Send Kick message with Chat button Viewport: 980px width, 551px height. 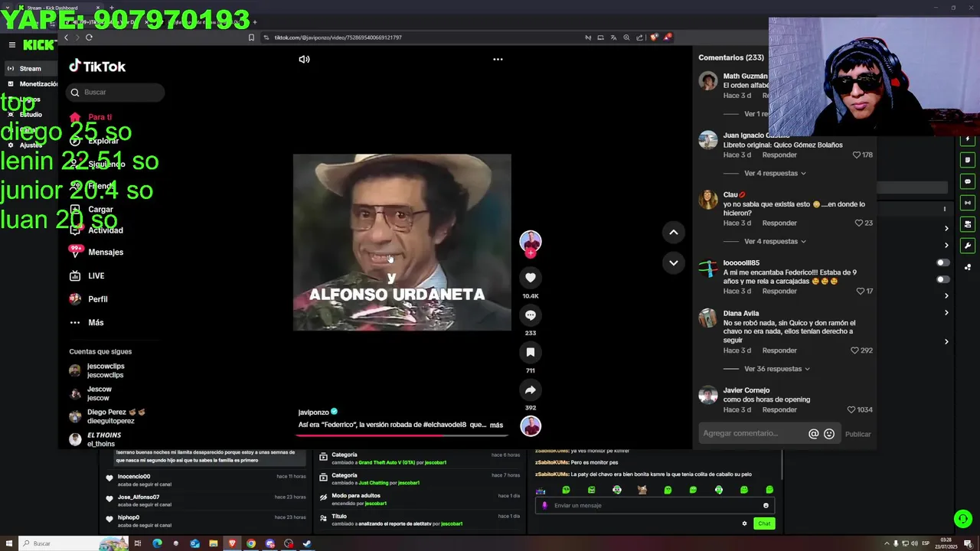[x=764, y=523]
